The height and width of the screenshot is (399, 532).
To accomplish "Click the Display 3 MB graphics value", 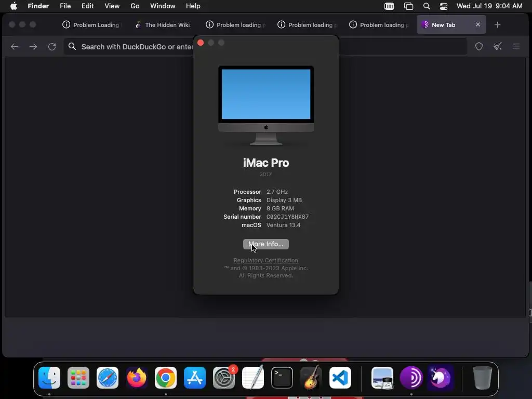I will coord(284,200).
